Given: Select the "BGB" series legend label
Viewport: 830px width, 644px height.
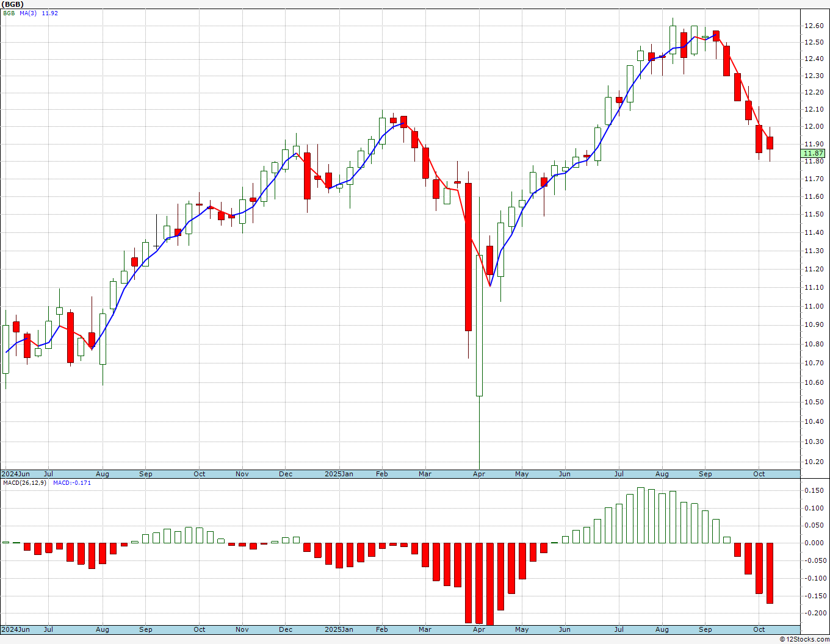Looking at the screenshot, I should point(9,13).
